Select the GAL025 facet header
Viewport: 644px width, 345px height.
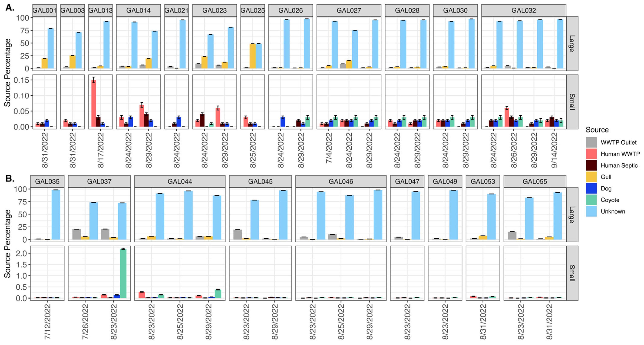tap(252, 10)
